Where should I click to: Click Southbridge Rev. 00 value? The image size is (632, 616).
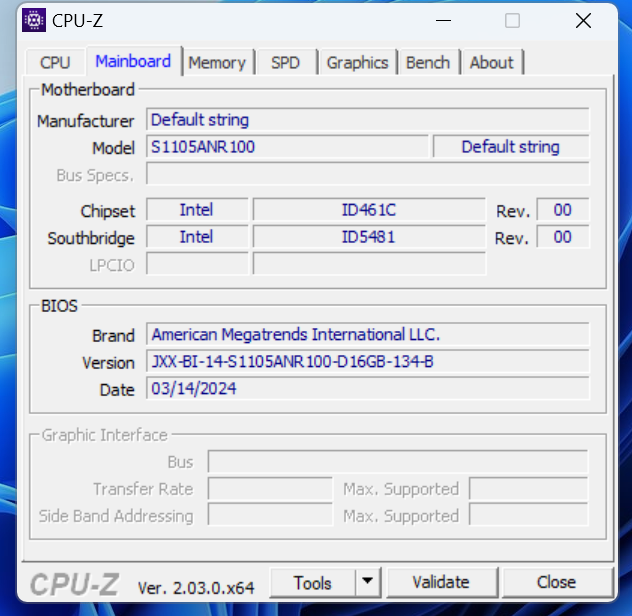563,237
